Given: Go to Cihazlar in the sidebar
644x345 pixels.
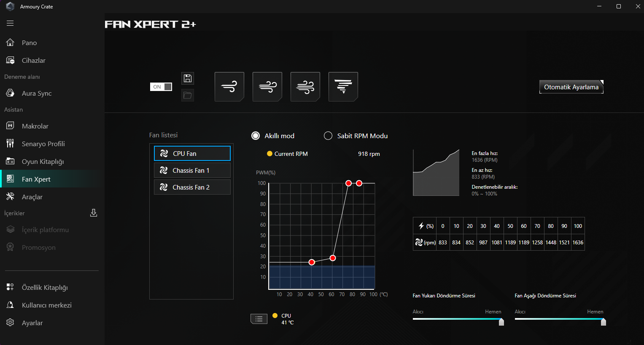Looking at the screenshot, I should (52, 60).
